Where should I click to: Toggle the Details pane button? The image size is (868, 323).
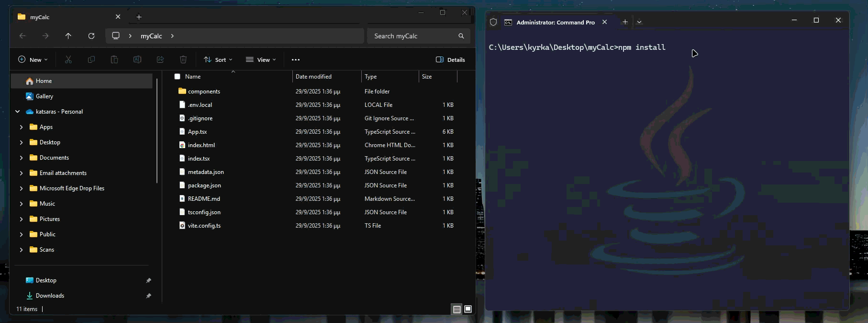click(x=450, y=60)
